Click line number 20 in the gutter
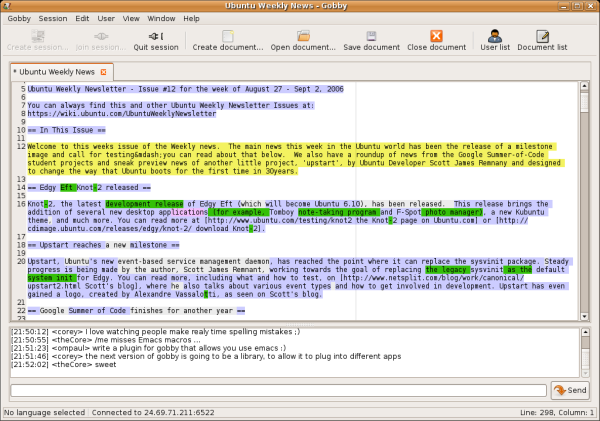The image size is (600, 421). coord(21,261)
